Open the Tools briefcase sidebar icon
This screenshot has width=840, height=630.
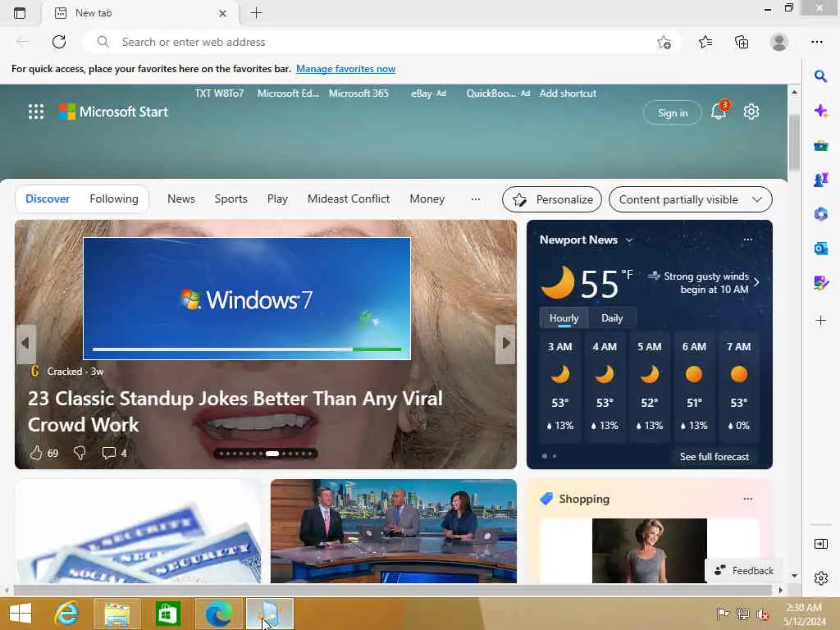820,145
